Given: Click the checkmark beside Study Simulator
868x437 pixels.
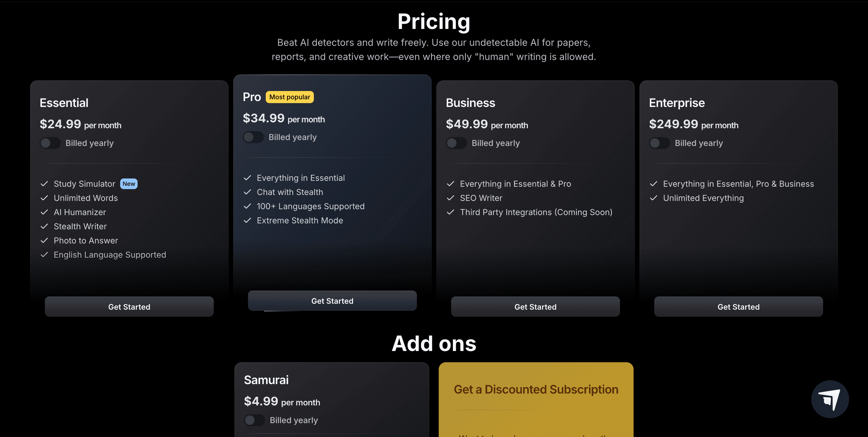Looking at the screenshot, I should [44, 184].
